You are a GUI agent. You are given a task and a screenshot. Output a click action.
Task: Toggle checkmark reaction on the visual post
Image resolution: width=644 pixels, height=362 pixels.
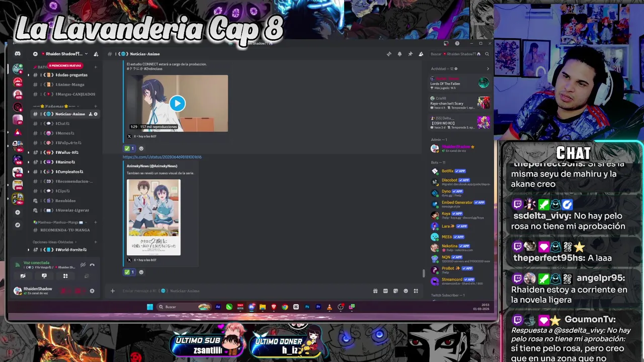129,272
